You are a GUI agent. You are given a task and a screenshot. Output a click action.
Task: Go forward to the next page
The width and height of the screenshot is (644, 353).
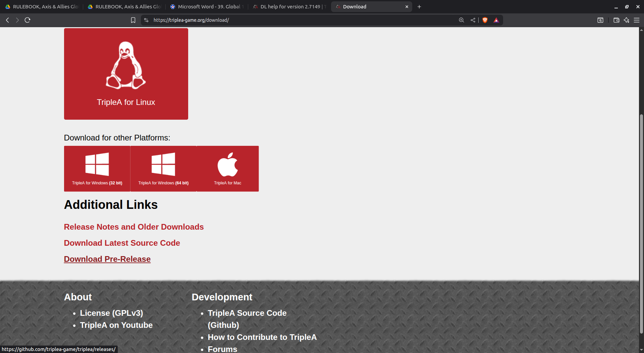17,20
